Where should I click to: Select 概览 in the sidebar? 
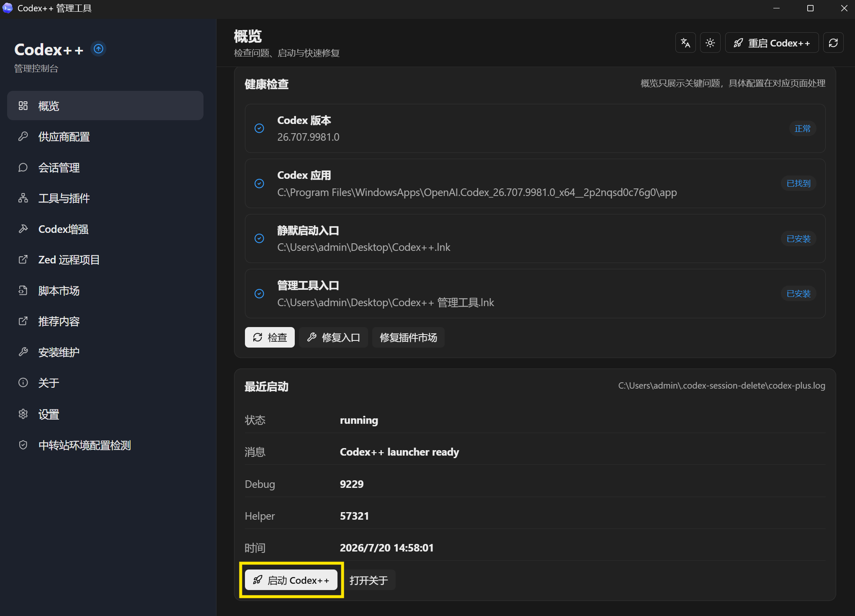click(105, 106)
